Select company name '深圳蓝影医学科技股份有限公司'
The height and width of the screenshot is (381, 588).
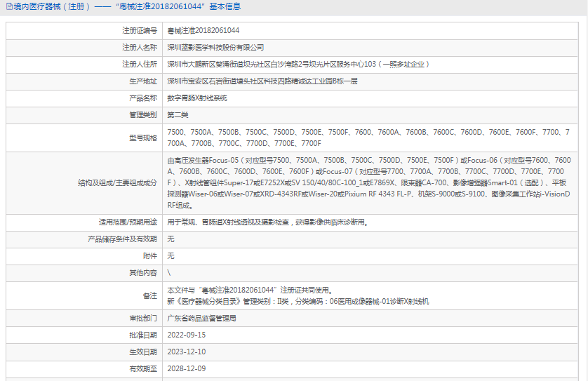[x=215, y=48]
